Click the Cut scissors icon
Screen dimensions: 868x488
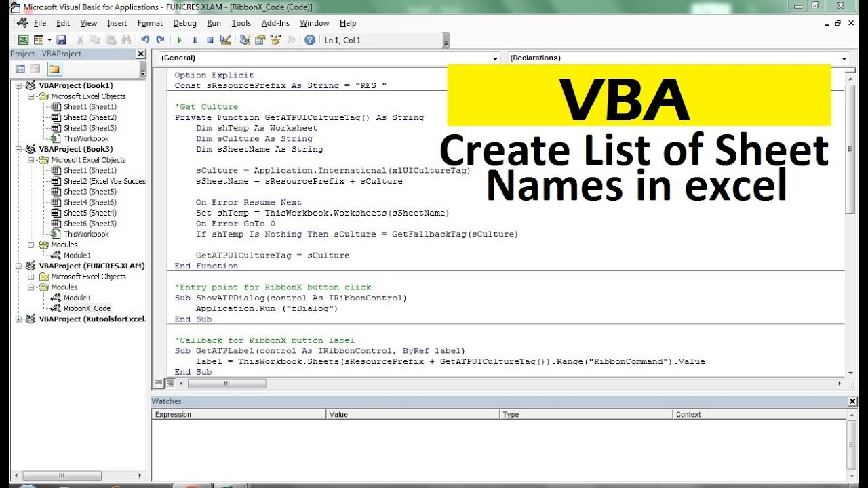[x=80, y=40]
